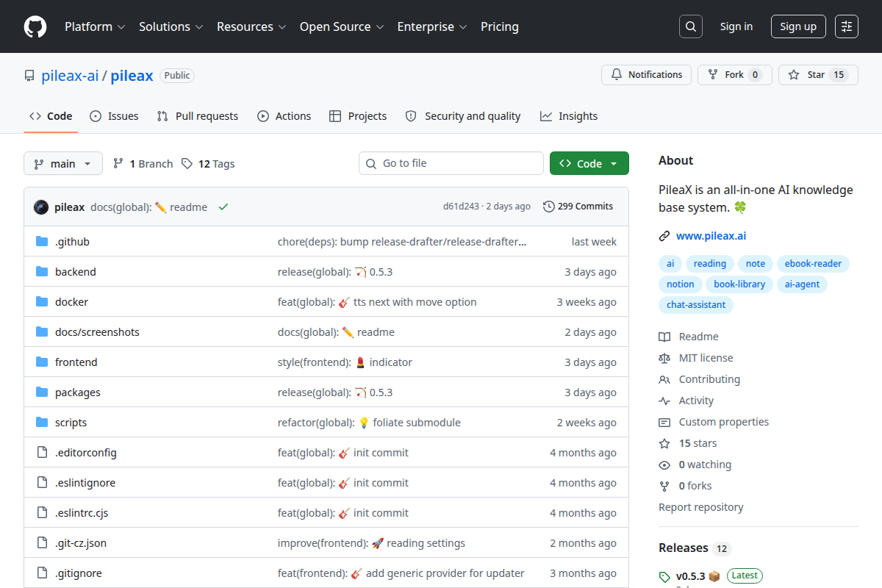Open docs/screenshots folder
Screen dimensions: 882x588
click(x=97, y=332)
